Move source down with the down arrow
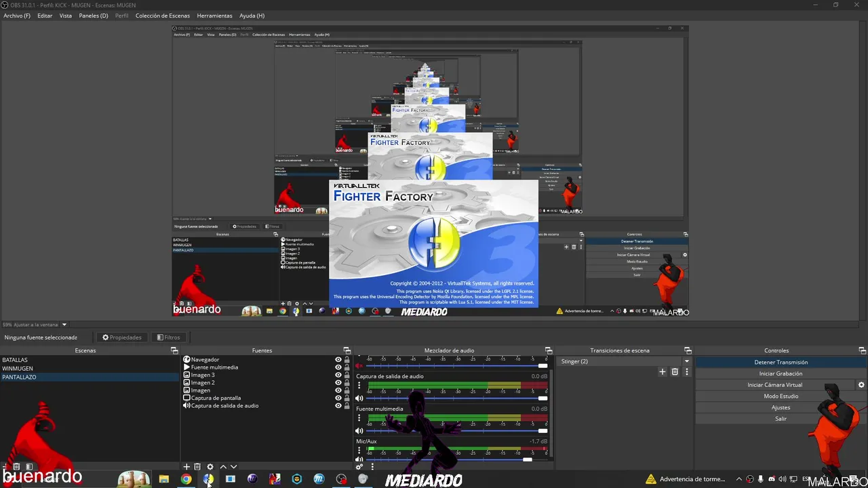 [x=234, y=466]
